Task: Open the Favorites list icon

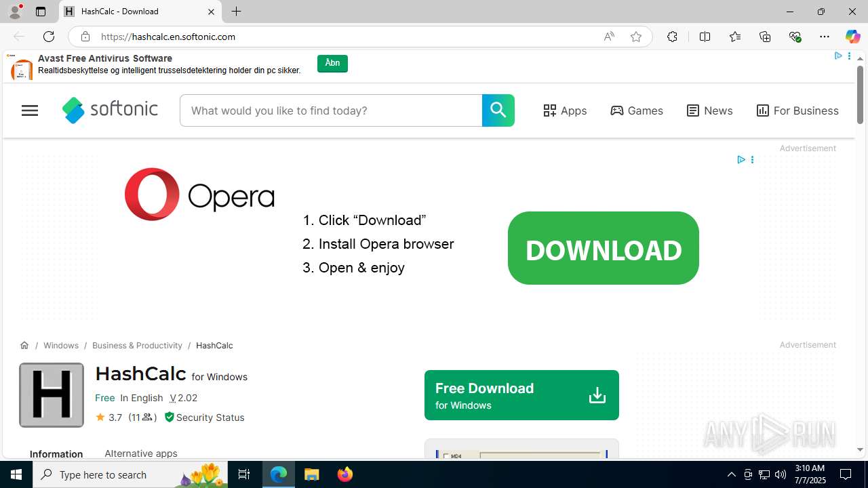Action: 735,37
